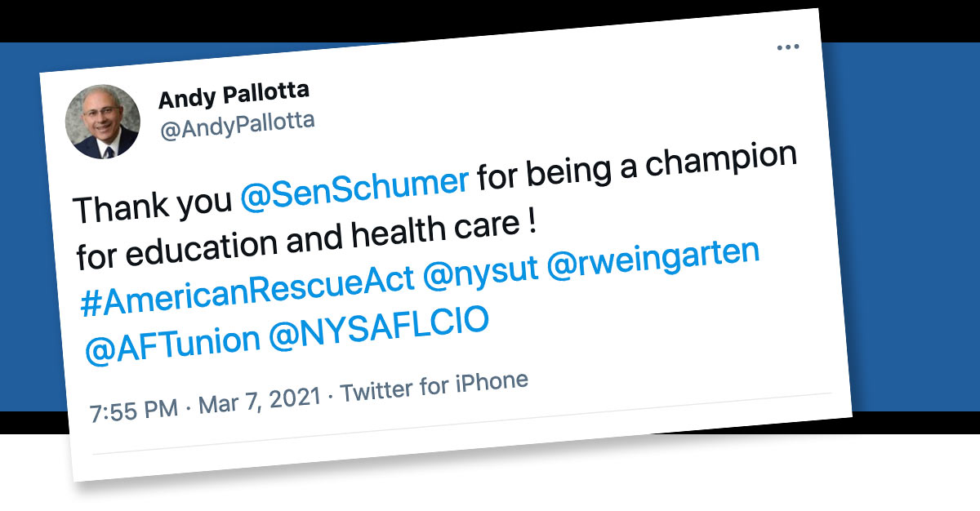
Task: Open the three-dot more options menu
Action: pos(788,47)
